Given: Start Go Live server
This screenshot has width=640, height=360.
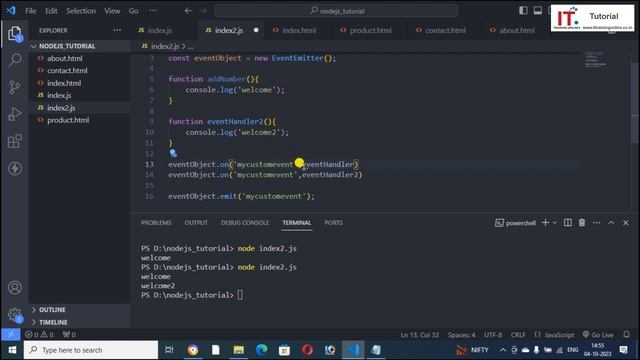Looking at the screenshot, I should pos(598,335).
